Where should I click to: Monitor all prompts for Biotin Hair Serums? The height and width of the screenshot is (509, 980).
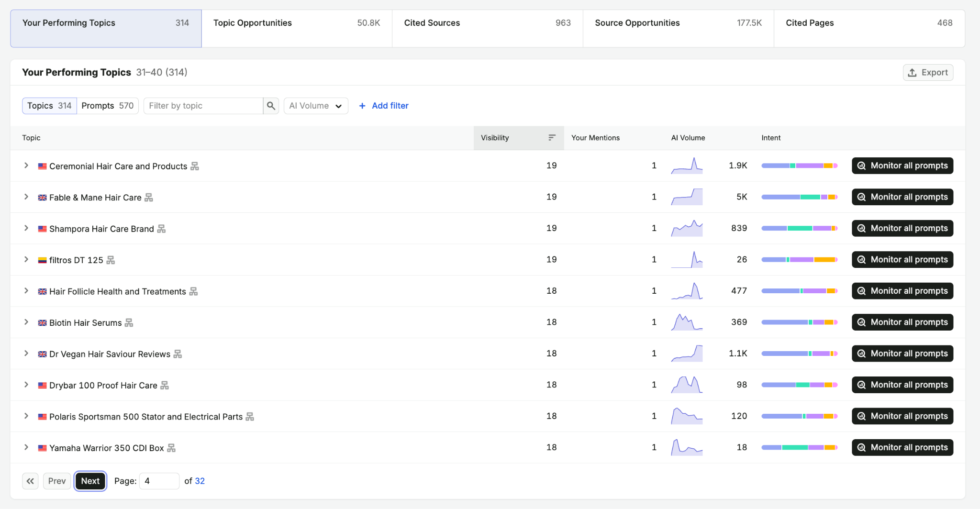[x=902, y=322]
